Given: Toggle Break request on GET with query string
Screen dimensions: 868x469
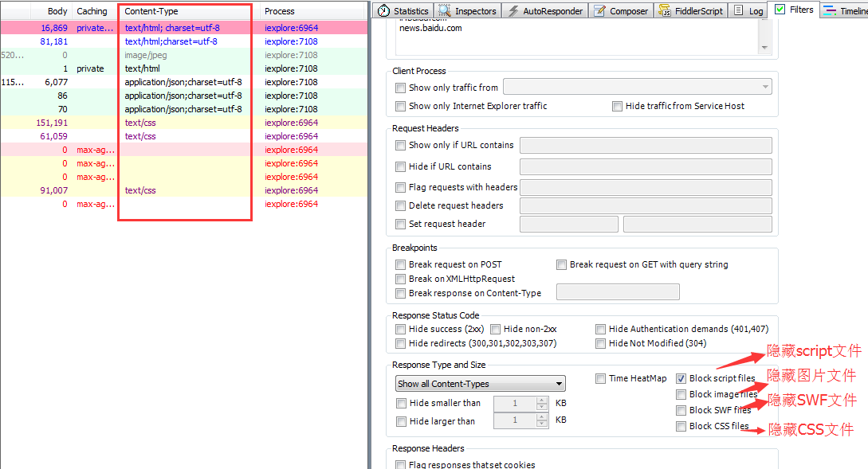Looking at the screenshot, I should point(561,265).
